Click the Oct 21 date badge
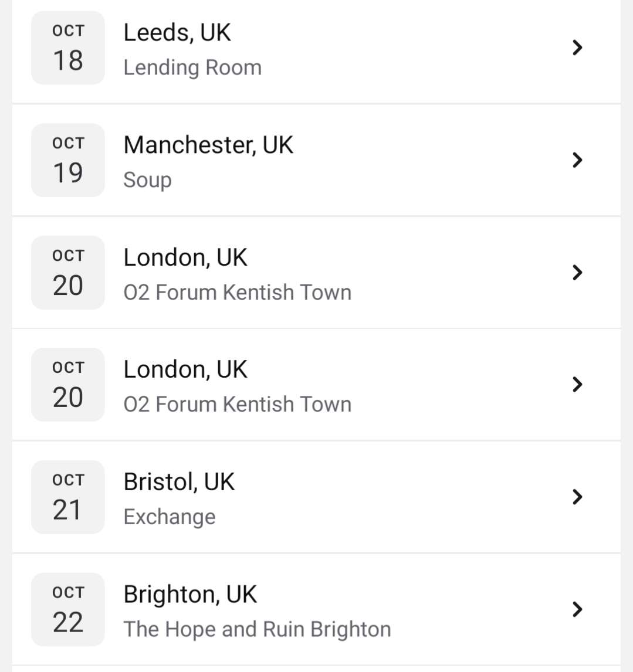Image resolution: width=633 pixels, height=672 pixels. click(x=68, y=497)
